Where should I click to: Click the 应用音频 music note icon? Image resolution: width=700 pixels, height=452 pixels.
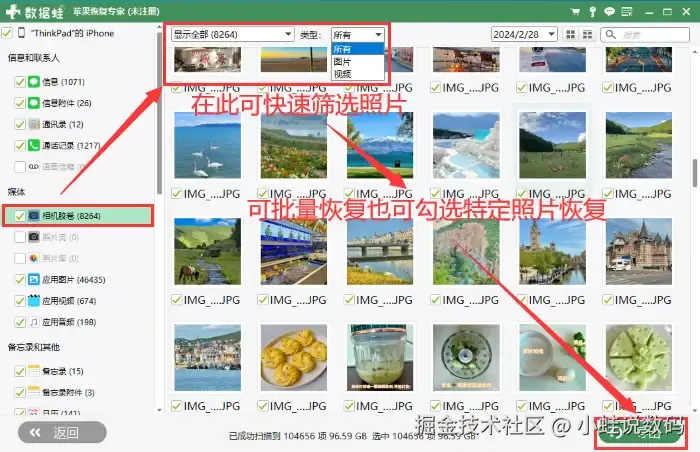(34, 322)
